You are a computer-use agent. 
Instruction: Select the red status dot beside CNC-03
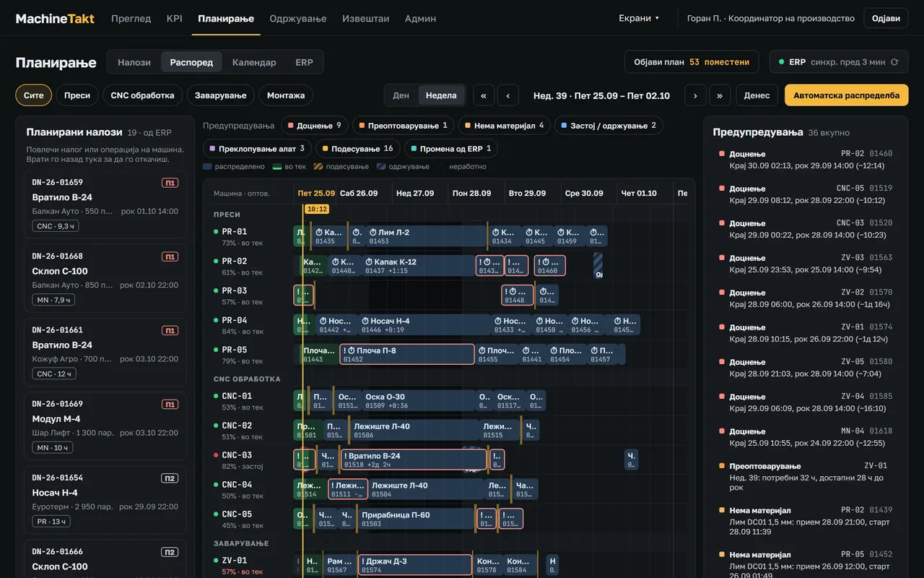pyautogui.click(x=216, y=455)
